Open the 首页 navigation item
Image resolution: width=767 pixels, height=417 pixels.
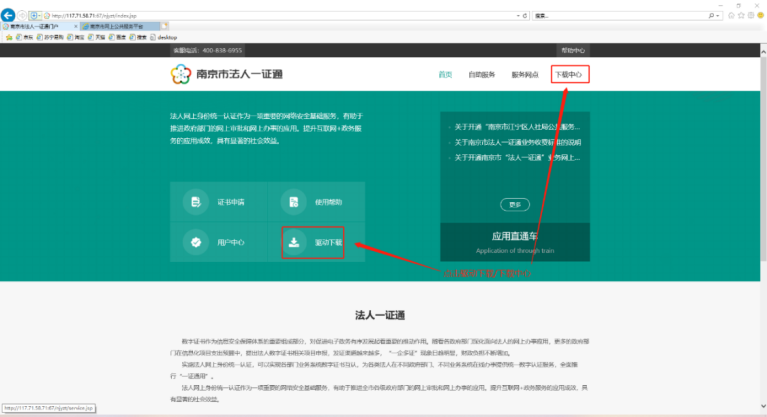(x=446, y=75)
